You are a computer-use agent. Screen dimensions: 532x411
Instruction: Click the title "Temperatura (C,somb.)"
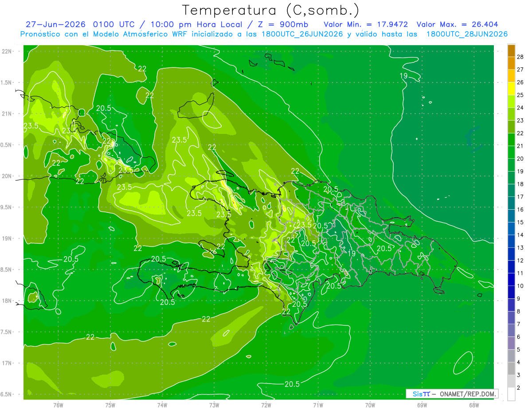coord(271,10)
